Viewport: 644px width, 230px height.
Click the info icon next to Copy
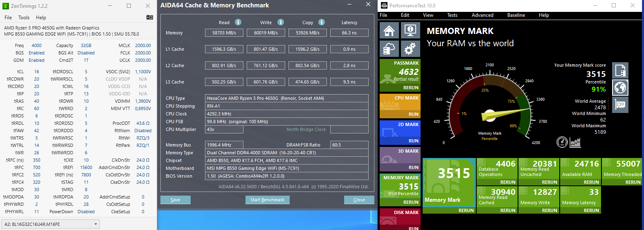(322, 22)
